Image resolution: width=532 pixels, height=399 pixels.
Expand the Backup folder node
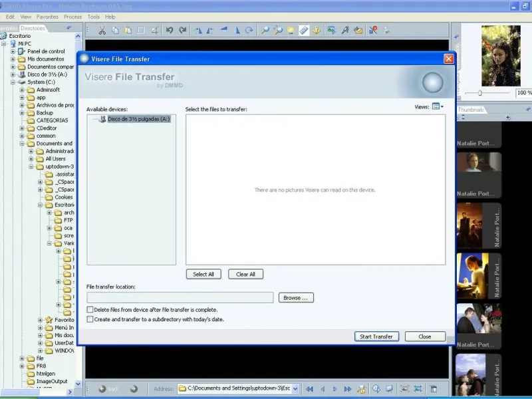tap(22, 113)
